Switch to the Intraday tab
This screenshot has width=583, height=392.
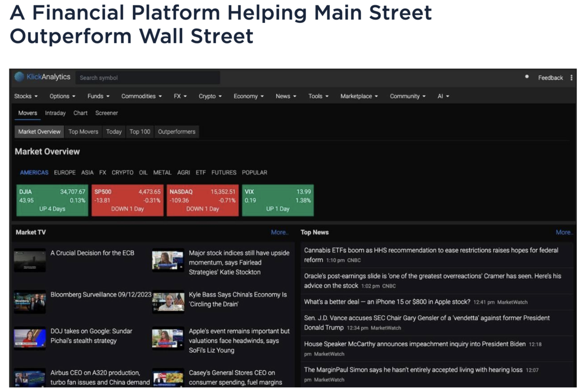pos(55,113)
